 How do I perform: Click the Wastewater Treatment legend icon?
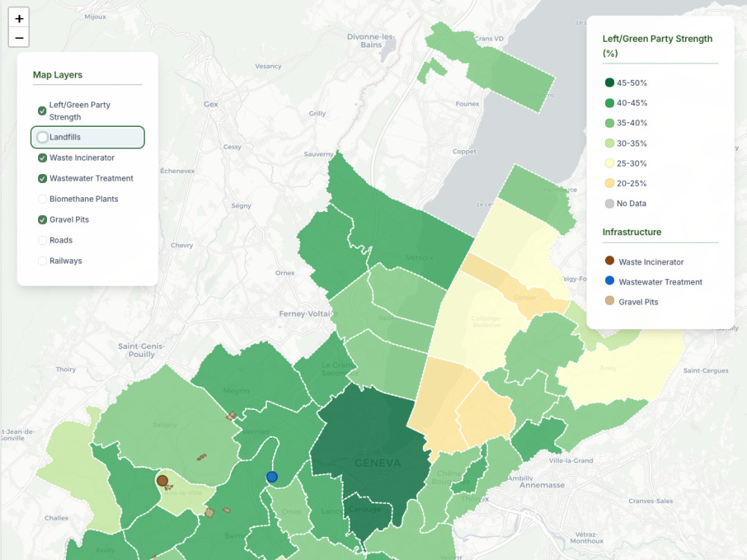pyautogui.click(x=610, y=281)
